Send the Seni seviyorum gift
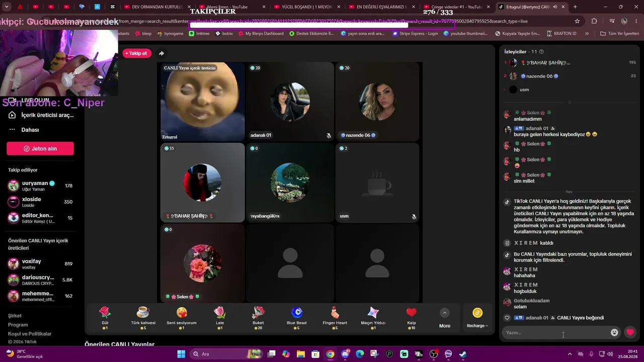This screenshot has height=362, width=644. coord(182,318)
